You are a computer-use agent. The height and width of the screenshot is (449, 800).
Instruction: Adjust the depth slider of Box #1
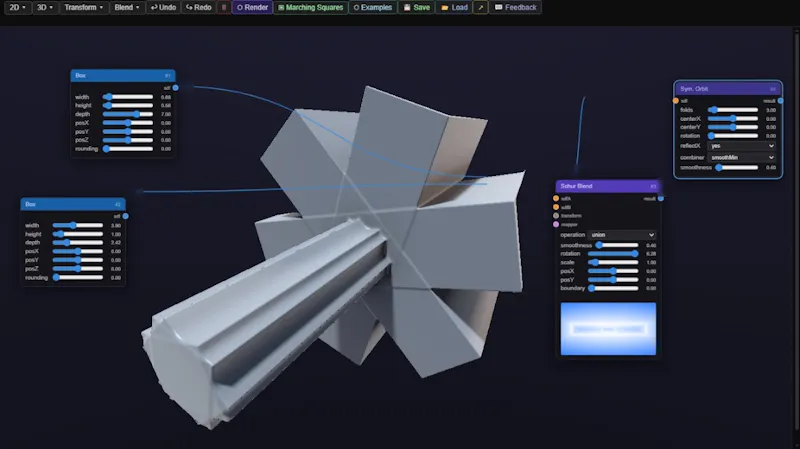[128, 114]
